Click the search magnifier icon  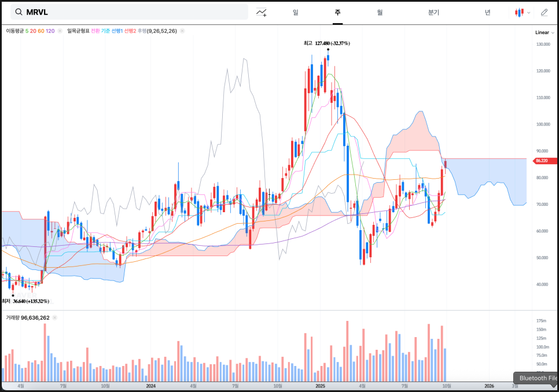(19, 12)
